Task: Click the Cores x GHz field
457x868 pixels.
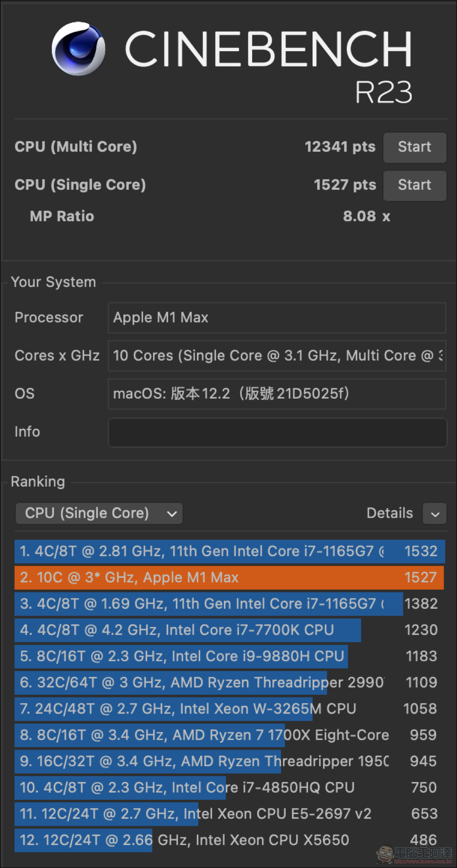Action: pos(277,356)
